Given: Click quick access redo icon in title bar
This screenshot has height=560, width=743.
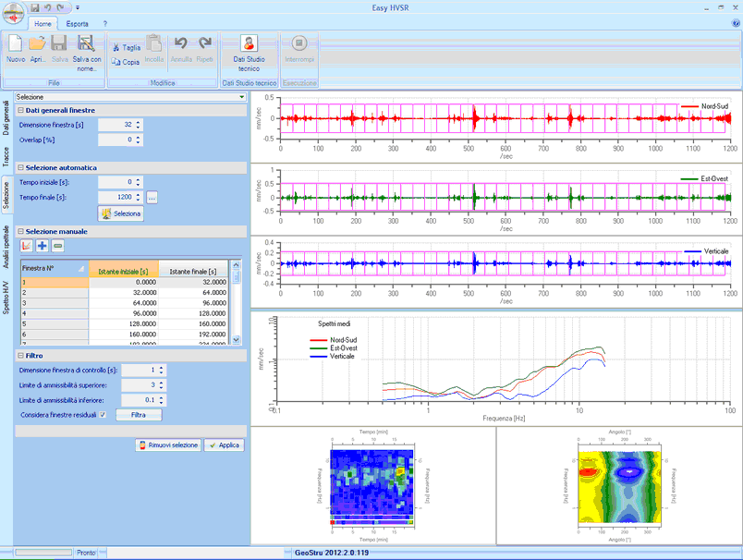Looking at the screenshot, I should click(x=60, y=7).
